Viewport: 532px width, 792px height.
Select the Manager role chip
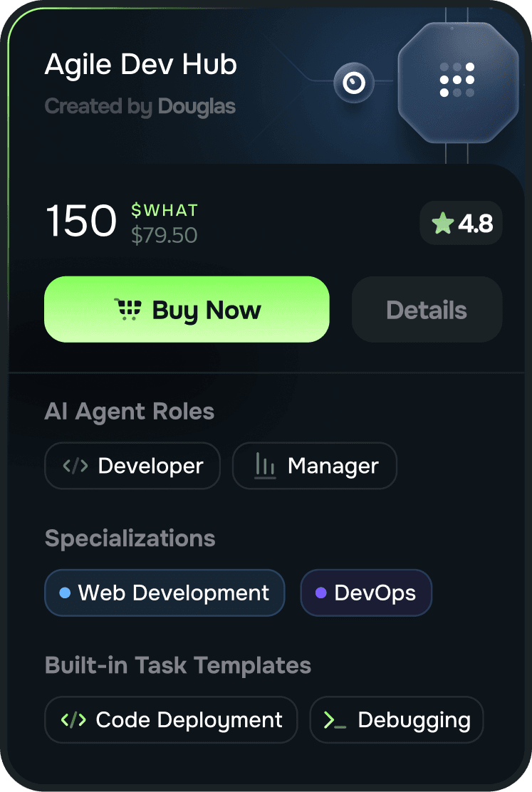click(x=314, y=466)
